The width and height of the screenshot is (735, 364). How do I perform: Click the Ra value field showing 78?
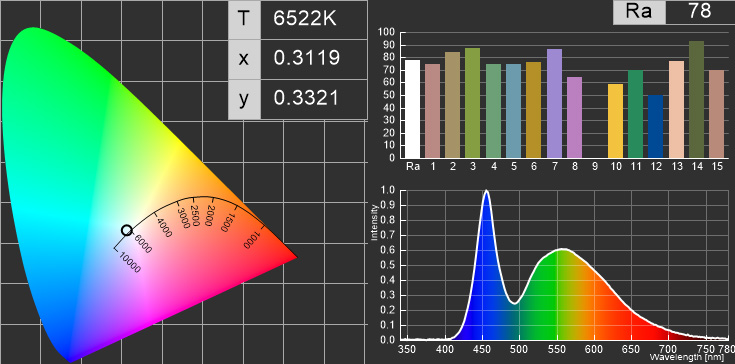point(700,11)
